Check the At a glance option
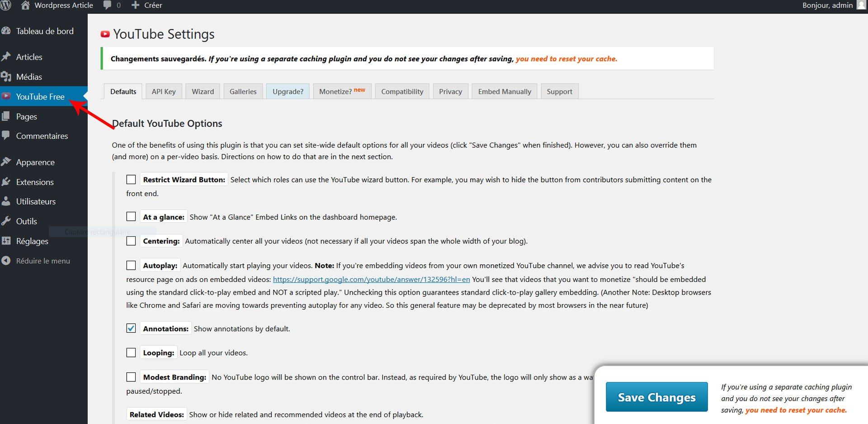Image resolution: width=868 pixels, height=424 pixels. 131,217
